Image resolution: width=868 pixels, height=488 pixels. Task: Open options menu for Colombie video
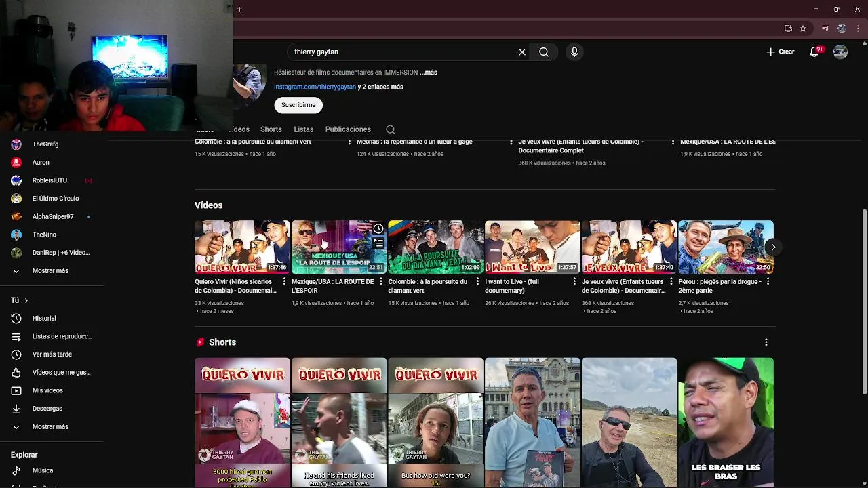pos(477,281)
